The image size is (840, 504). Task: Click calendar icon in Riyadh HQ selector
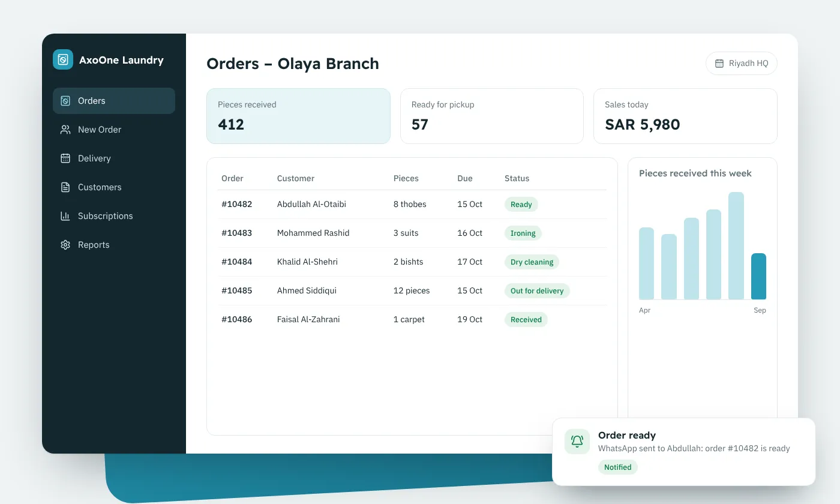(719, 64)
